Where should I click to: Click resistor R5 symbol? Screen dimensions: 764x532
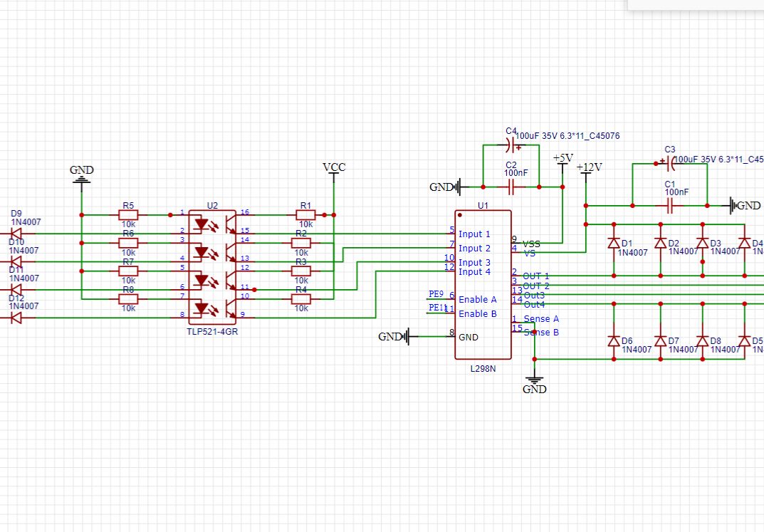pos(128,214)
